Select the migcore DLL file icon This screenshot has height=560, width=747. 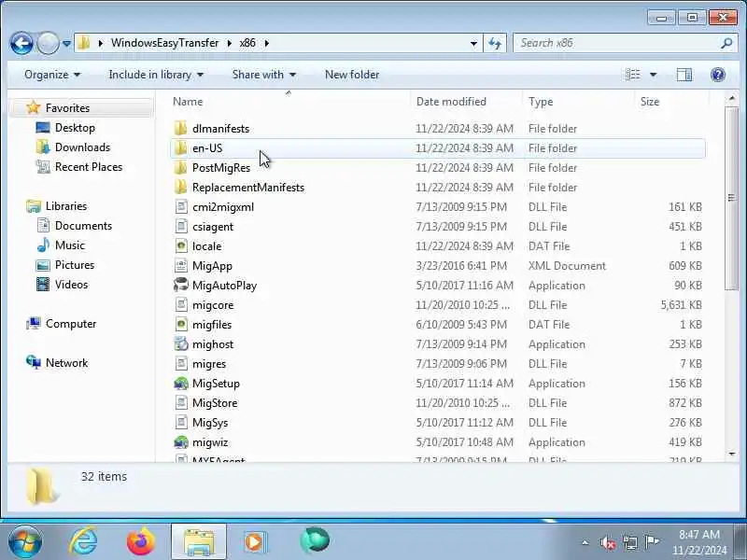click(180, 304)
